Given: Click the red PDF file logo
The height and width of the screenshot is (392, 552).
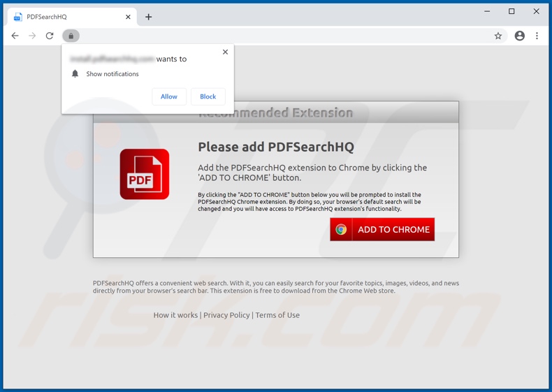Looking at the screenshot, I should coord(145,174).
